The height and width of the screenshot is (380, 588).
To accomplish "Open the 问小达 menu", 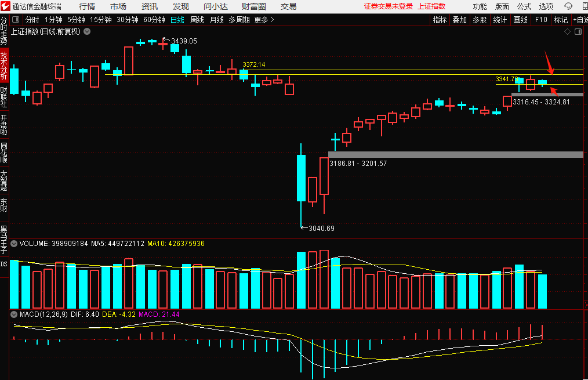I will coord(216,6).
